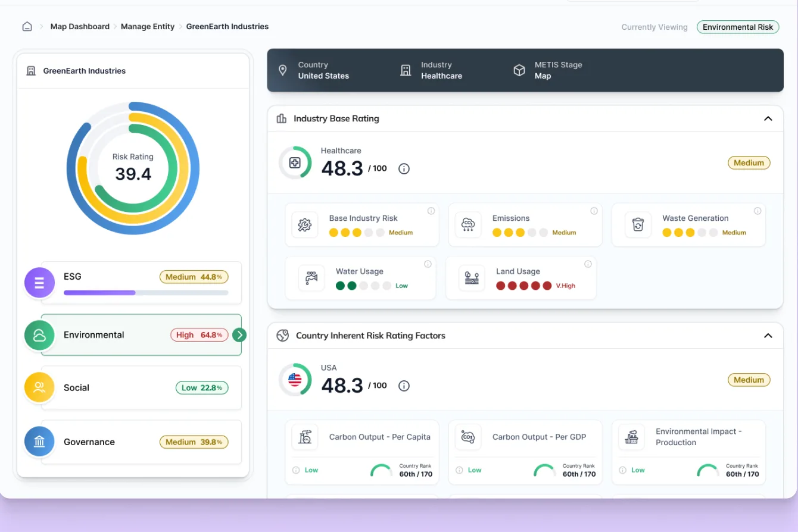Show info on Carbon Output Per Capita card
Image resolution: width=798 pixels, height=532 pixels.
(296, 470)
